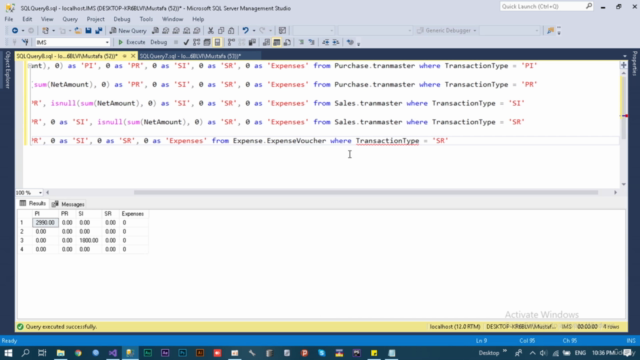This screenshot has height=360, width=640.
Task: Click the Comment Out Selected Lines icon
Action: pyautogui.click(x=301, y=42)
